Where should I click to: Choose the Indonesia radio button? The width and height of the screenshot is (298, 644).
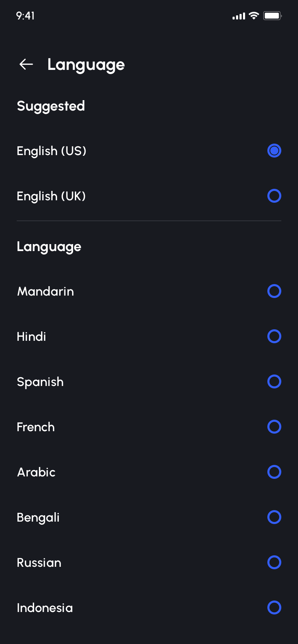(274, 608)
